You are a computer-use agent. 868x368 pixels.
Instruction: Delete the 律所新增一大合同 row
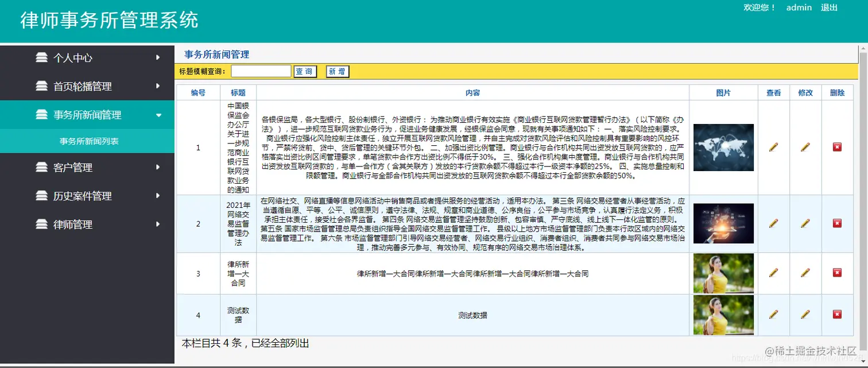[837, 273]
